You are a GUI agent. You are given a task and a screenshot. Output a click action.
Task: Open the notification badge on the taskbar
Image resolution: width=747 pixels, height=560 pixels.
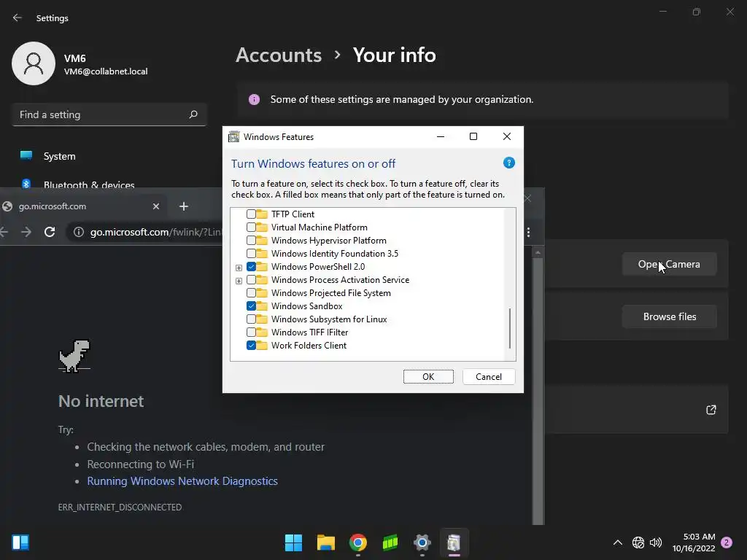727,542
